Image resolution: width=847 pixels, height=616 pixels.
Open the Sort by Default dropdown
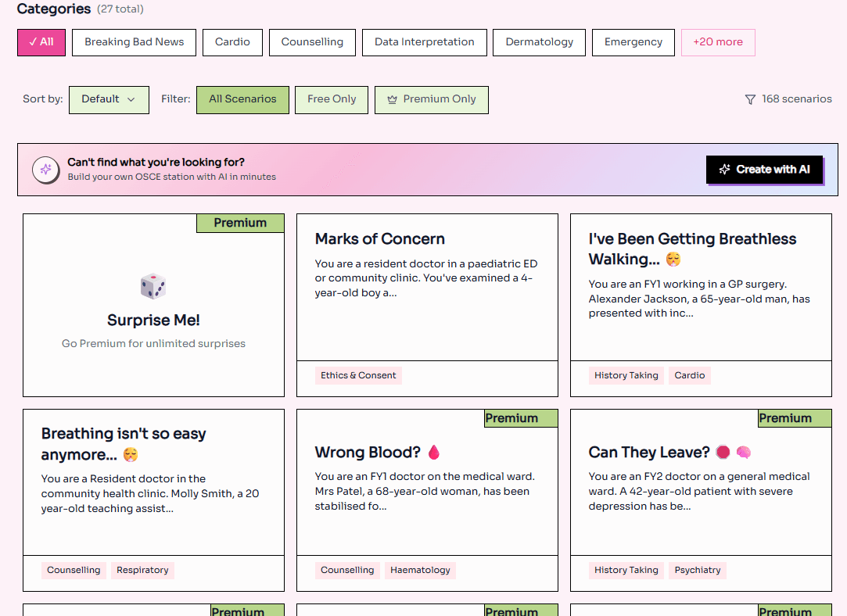coord(109,99)
